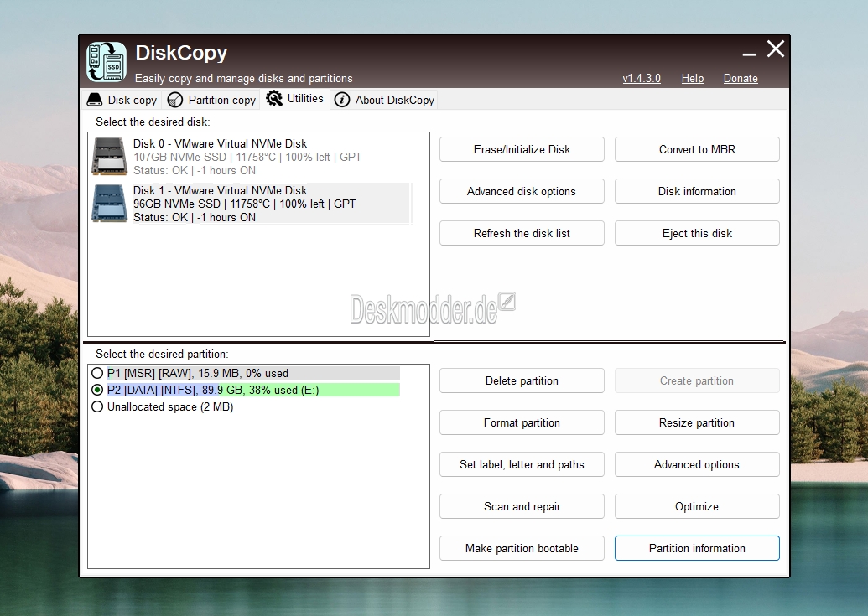Open Set label, letter and paths
The image size is (868, 616).
click(x=522, y=465)
